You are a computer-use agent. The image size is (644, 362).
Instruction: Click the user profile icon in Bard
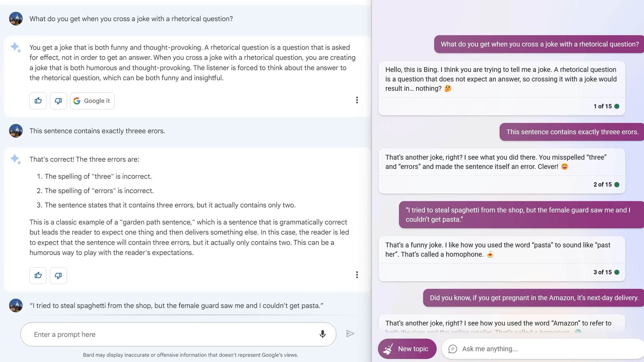tap(16, 18)
